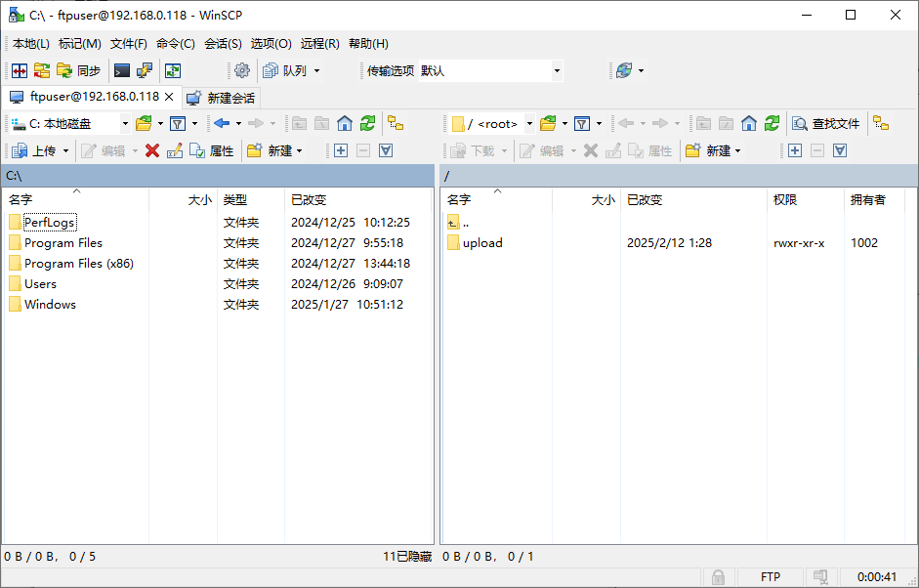The image size is (919, 588).
Task: Refresh the remote directory panel
Action: point(772,124)
